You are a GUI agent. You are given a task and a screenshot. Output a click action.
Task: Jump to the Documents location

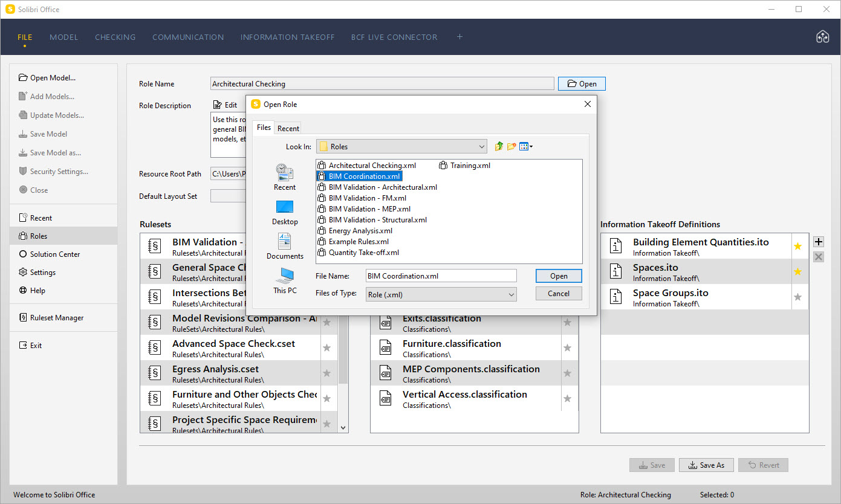285,247
